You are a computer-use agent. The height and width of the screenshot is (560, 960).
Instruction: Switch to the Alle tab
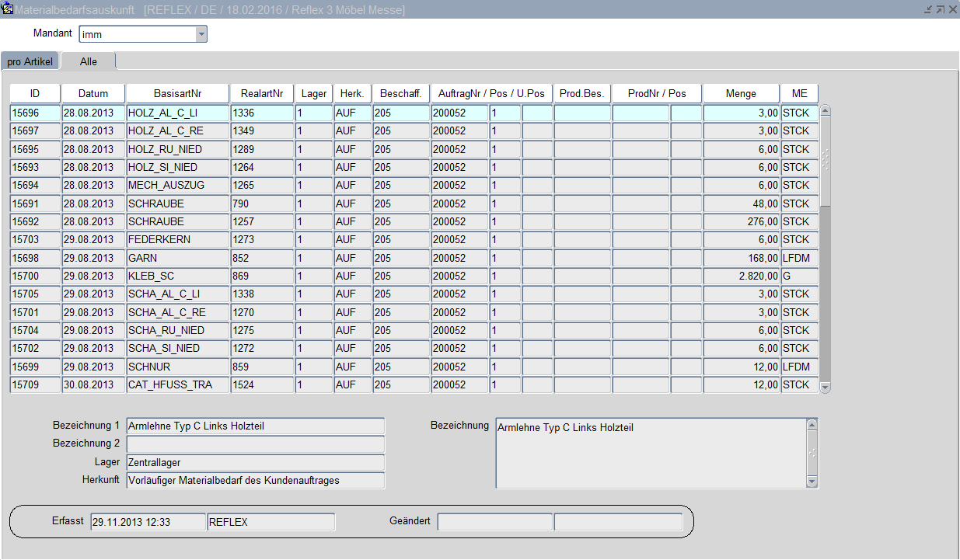click(89, 61)
